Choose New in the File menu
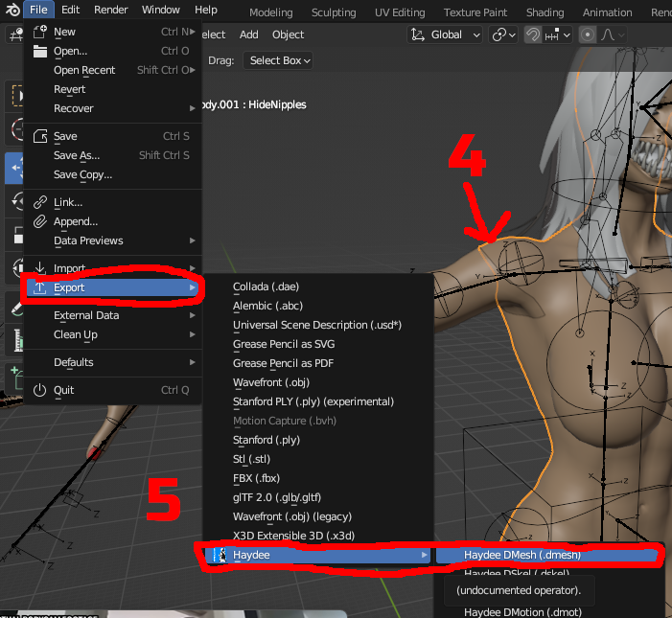This screenshot has height=618, width=672. (113, 32)
